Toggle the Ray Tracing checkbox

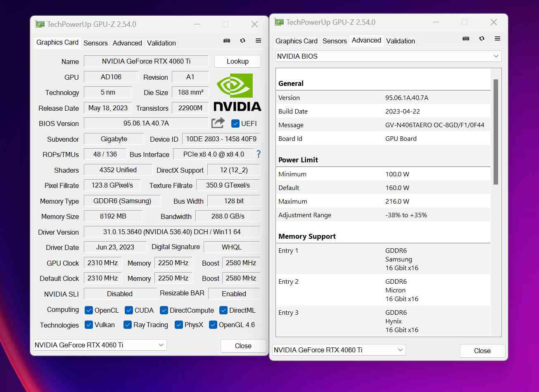point(128,325)
